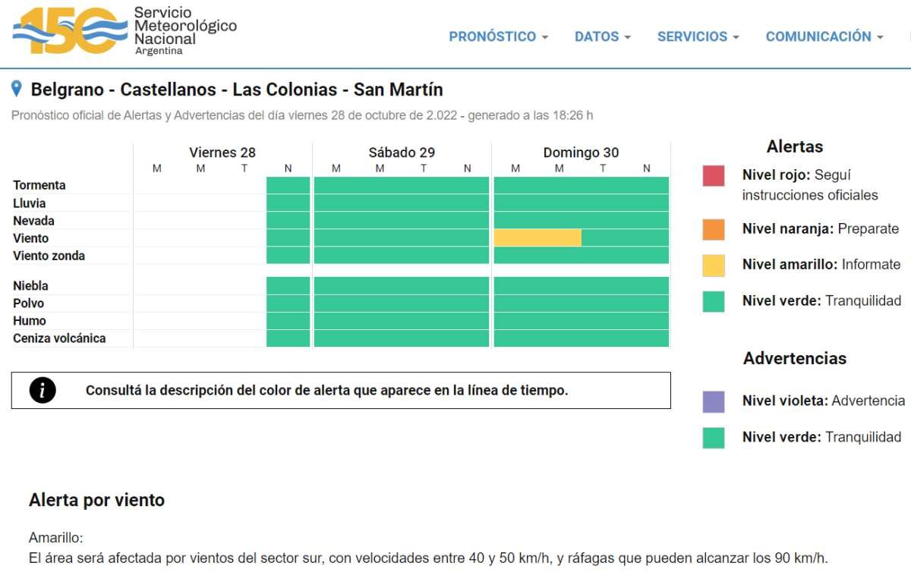The image size is (911, 588).
Task: Click the black info circle icon
Action: (x=43, y=391)
